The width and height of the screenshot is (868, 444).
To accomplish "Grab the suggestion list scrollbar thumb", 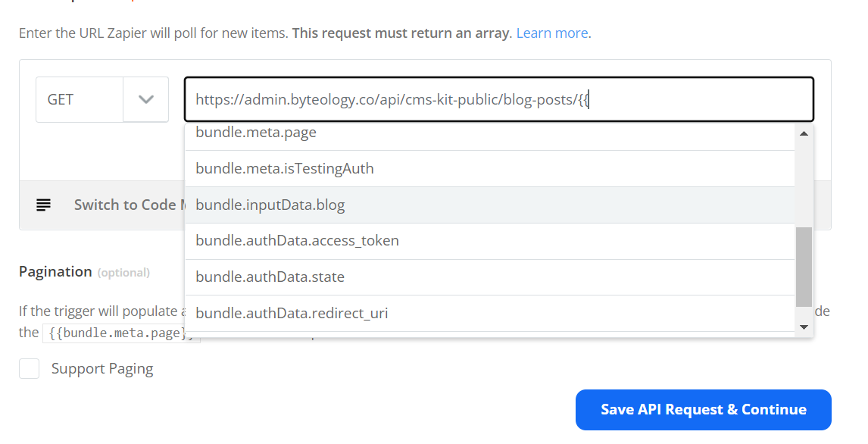I will click(804, 267).
